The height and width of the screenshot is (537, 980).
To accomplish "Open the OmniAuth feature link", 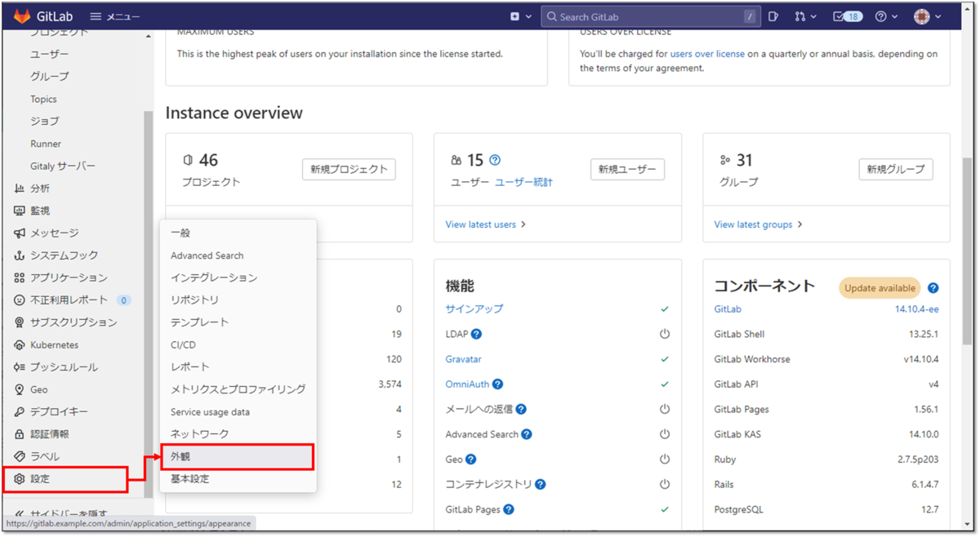I will (x=466, y=384).
